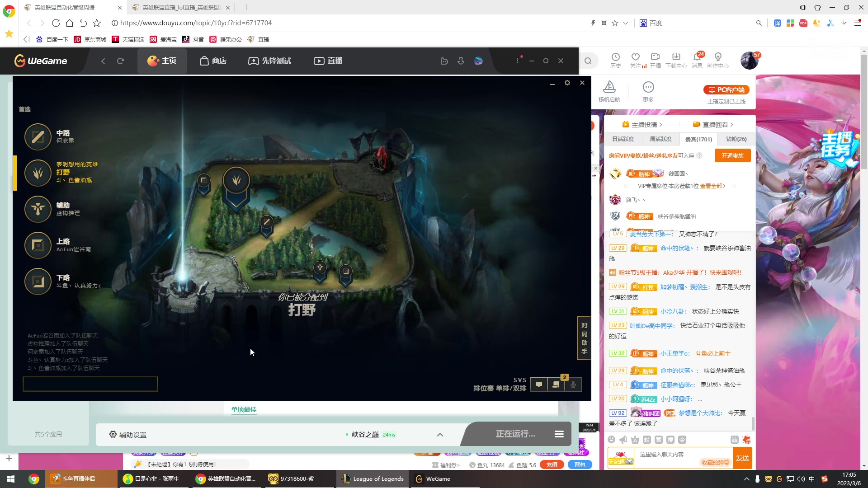The image size is (868, 488).
Task: Expand the 峡谷之巅 server chevron
Action: point(440,435)
